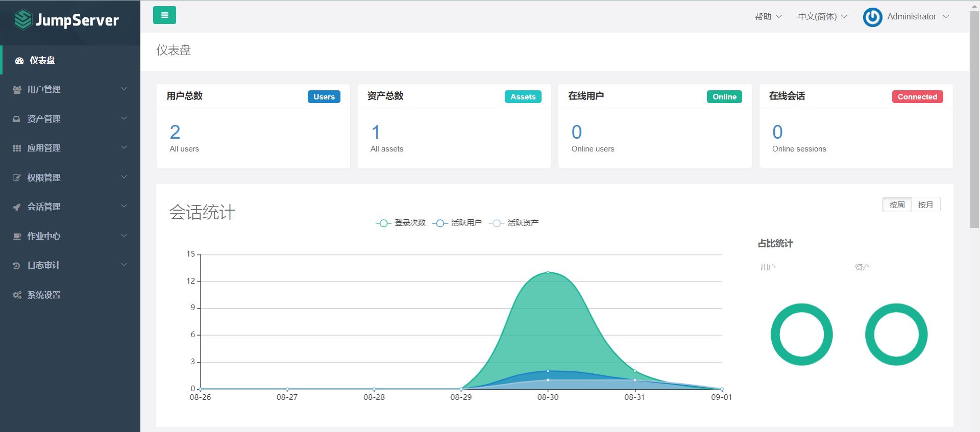Click the 在线会话 card title
980x432 pixels.
point(787,96)
